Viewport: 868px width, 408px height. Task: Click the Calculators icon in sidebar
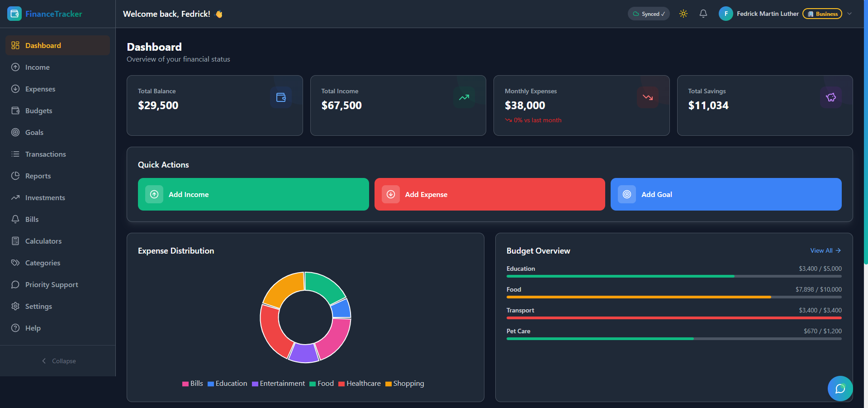click(x=15, y=241)
